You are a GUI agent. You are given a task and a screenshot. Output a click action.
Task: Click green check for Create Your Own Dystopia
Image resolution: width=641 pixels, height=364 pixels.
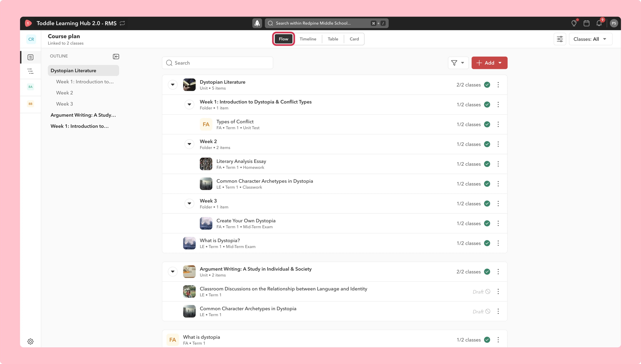click(487, 223)
